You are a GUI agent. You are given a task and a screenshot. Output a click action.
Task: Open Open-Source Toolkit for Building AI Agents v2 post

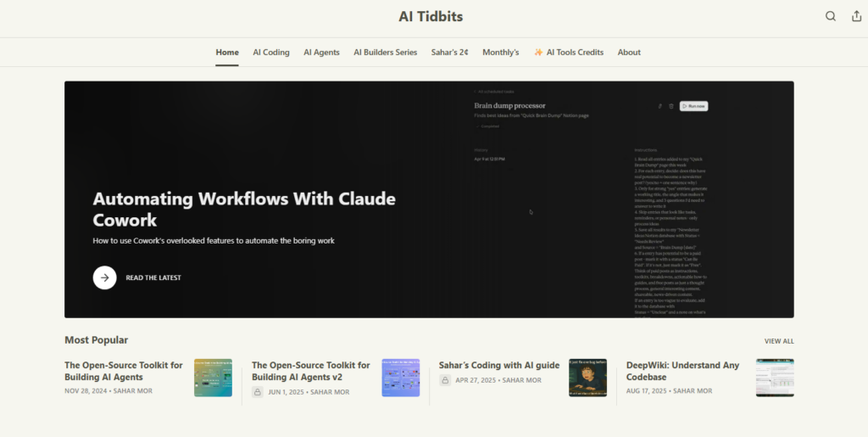coord(310,371)
